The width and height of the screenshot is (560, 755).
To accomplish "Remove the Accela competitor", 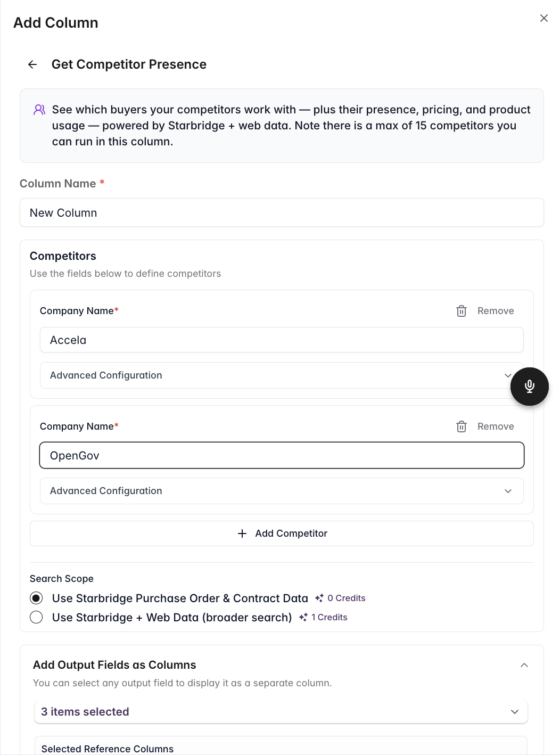I will pos(496,311).
